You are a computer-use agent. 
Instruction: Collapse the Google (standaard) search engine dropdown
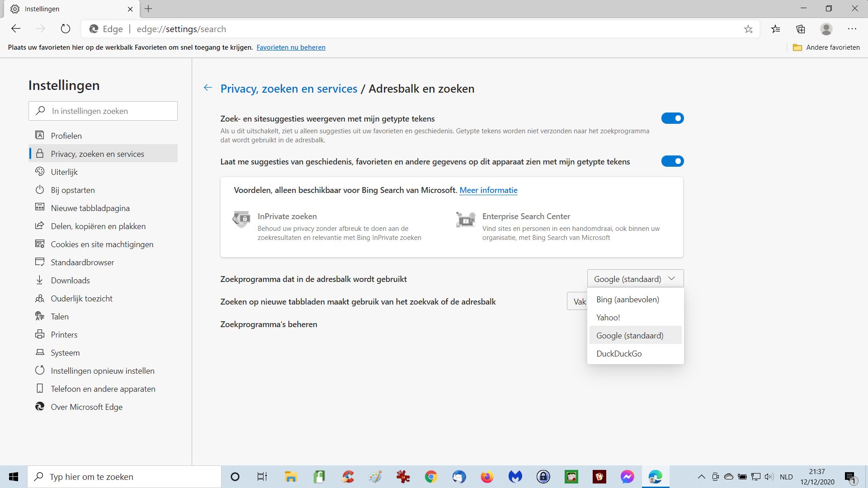[x=635, y=279]
